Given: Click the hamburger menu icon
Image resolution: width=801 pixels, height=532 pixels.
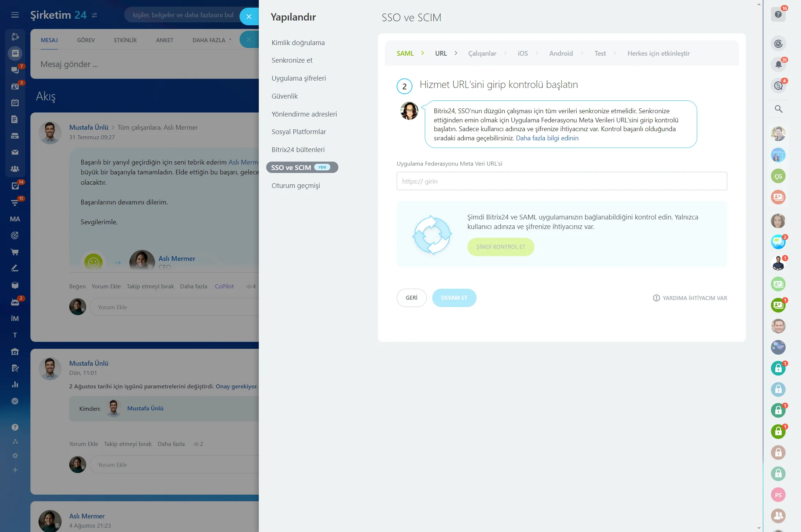Looking at the screenshot, I should point(15,15).
